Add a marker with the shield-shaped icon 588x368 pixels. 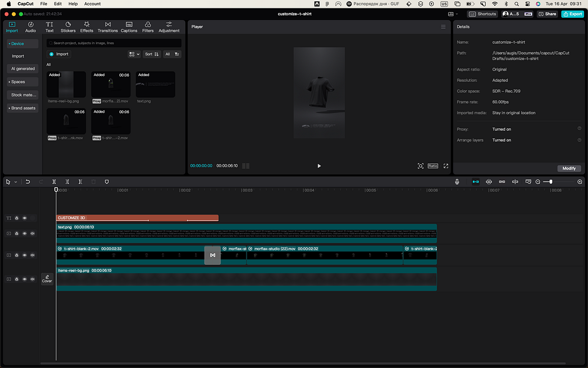pos(106,182)
